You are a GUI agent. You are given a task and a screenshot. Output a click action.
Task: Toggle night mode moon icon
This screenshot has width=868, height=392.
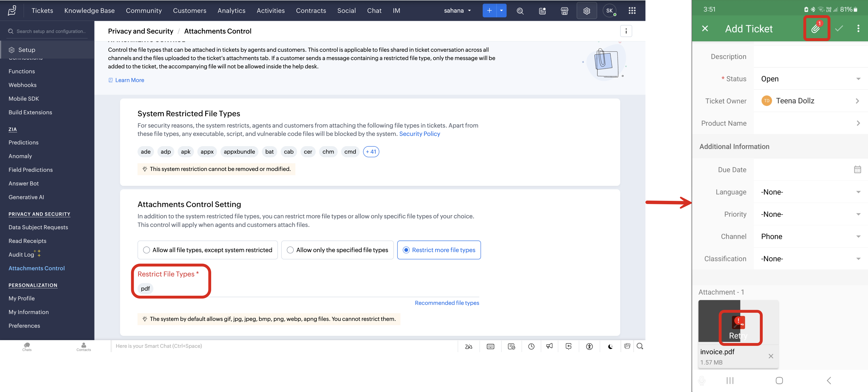[610, 346]
